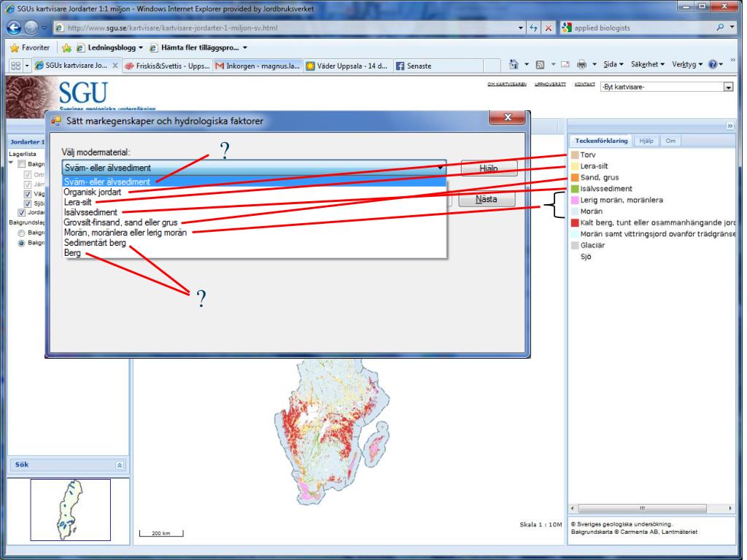Screen dimensions: 747x560
Task: Click the search magnifier icon
Action: [720, 28]
